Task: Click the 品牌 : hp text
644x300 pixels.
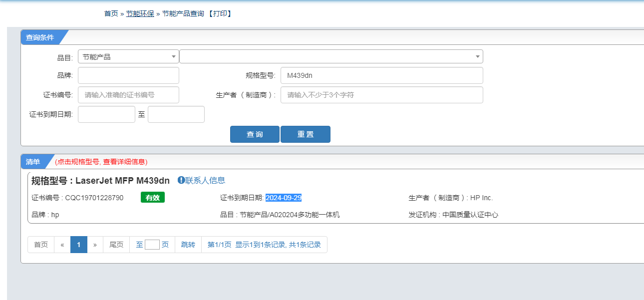Action: click(45, 215)
